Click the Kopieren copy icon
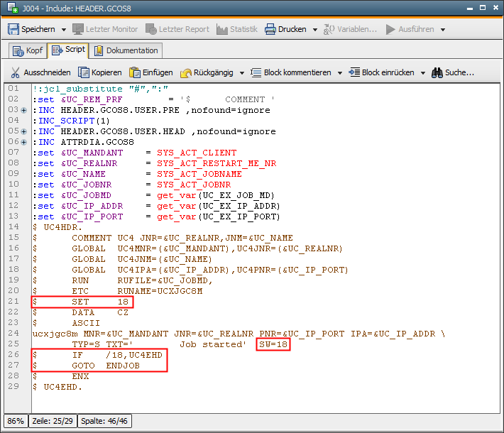This screenshot has height=433, width=504. pyautogui.click(x=84, y=72)
